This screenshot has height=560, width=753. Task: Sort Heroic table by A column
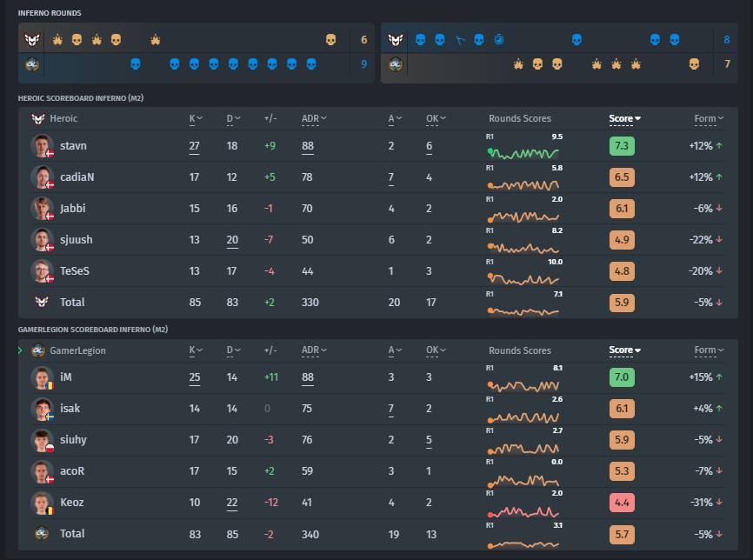coord(395,118)
